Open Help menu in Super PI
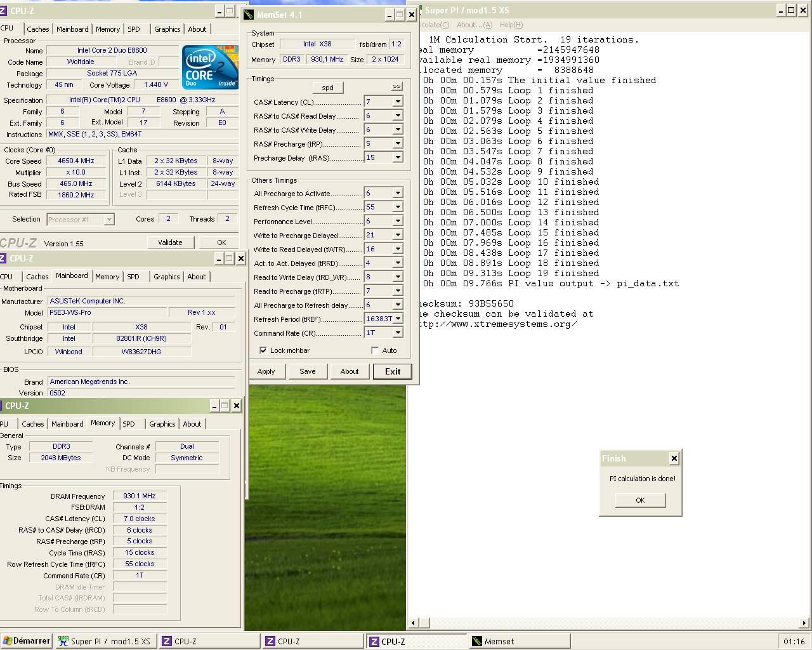This screenshot has width=812, height=650. click(x=511, y=25)
